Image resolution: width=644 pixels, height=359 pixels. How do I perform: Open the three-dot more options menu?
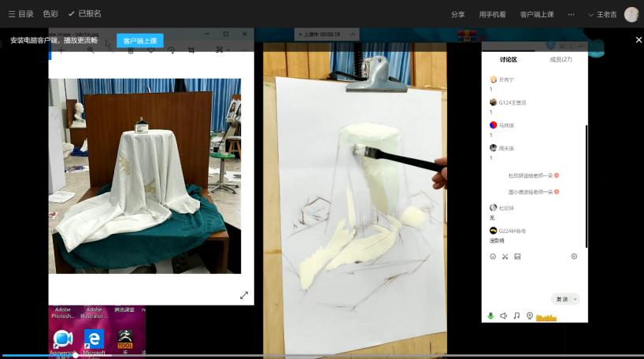click(x=571, y=14)
